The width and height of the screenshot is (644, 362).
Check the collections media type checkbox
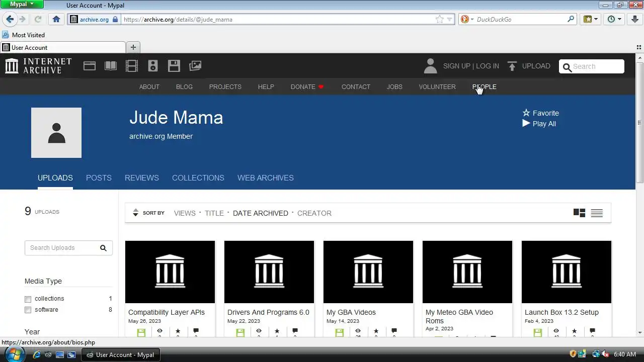pos(28,299)
